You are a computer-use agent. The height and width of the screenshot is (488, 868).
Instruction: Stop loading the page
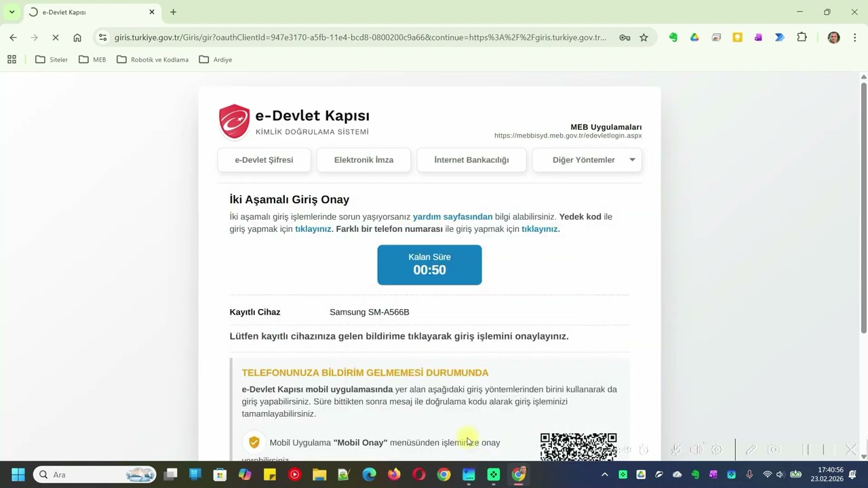coord(56,38)
